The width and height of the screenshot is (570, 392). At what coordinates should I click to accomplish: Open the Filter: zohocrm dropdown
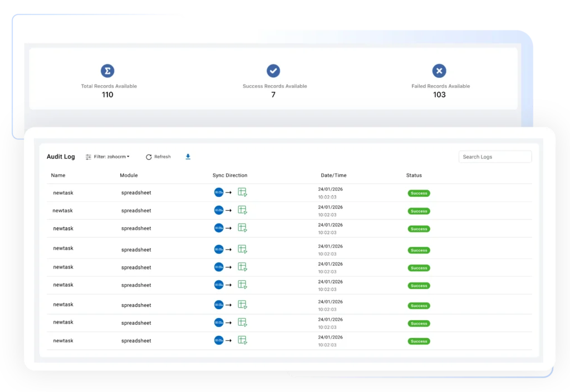click(111, 157)
